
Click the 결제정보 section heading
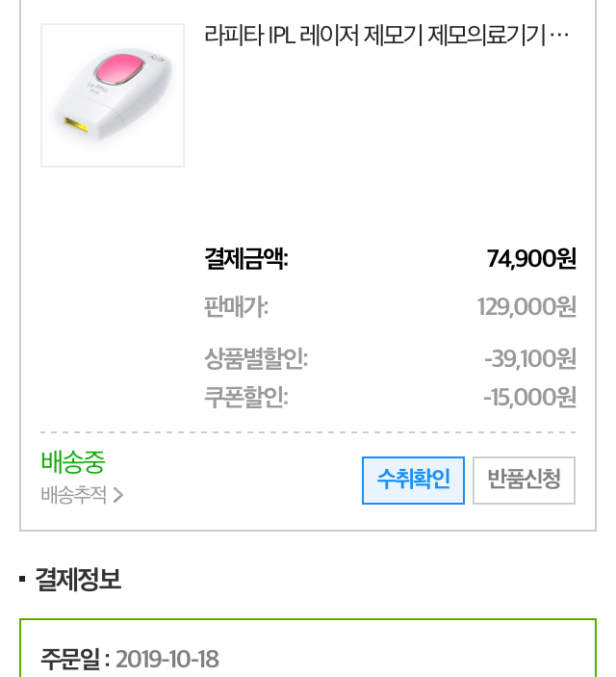[78, 580]
